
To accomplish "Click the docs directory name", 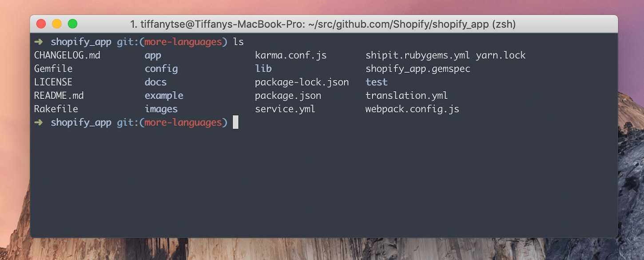I will [155, 82].
